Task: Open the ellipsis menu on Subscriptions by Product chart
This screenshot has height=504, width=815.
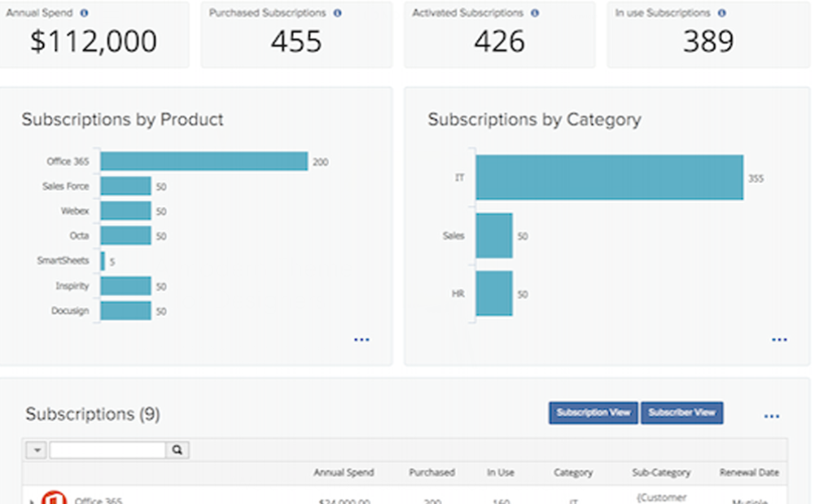Action: coord(361,340)
